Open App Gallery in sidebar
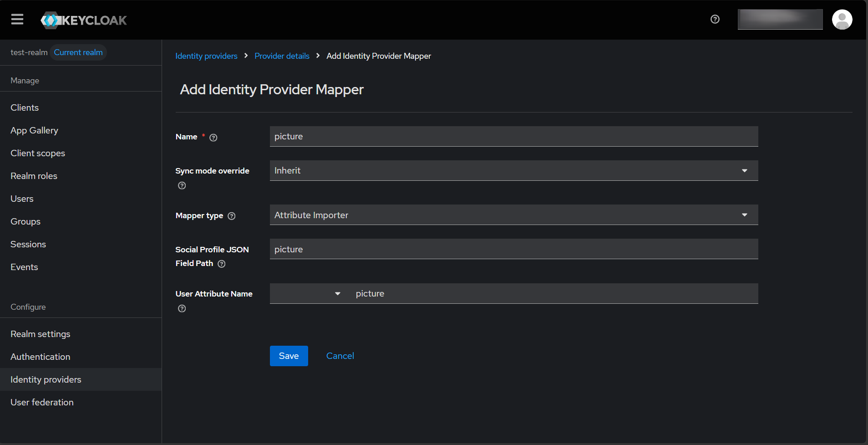Image resolution: width=868 pixels, height=445 pixels. coord(34,130)
